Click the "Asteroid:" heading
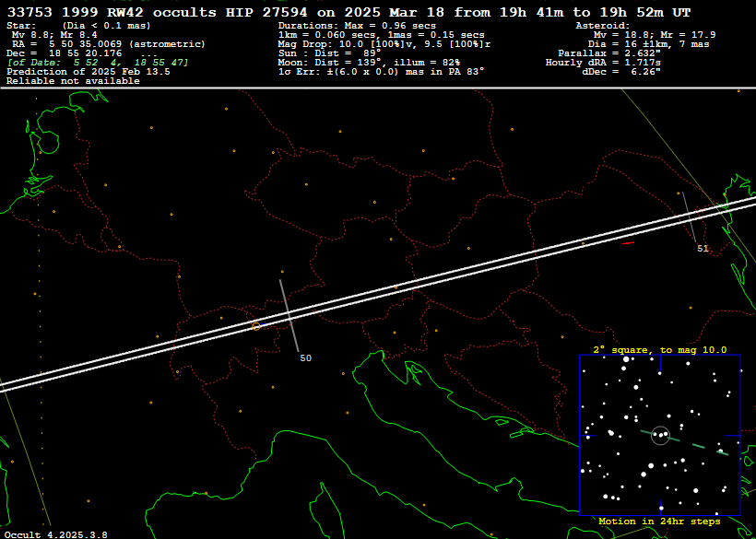The image size is (756, 539). [x=603, y=26]
